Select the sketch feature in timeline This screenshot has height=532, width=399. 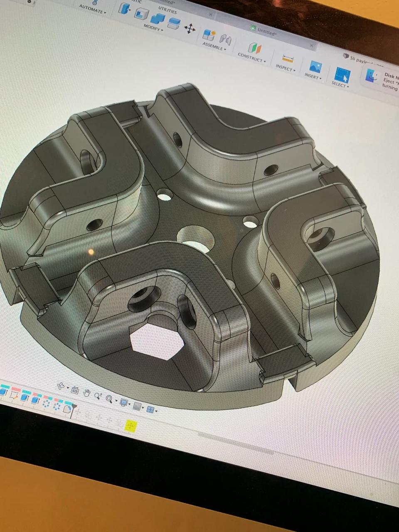point(14,394)
